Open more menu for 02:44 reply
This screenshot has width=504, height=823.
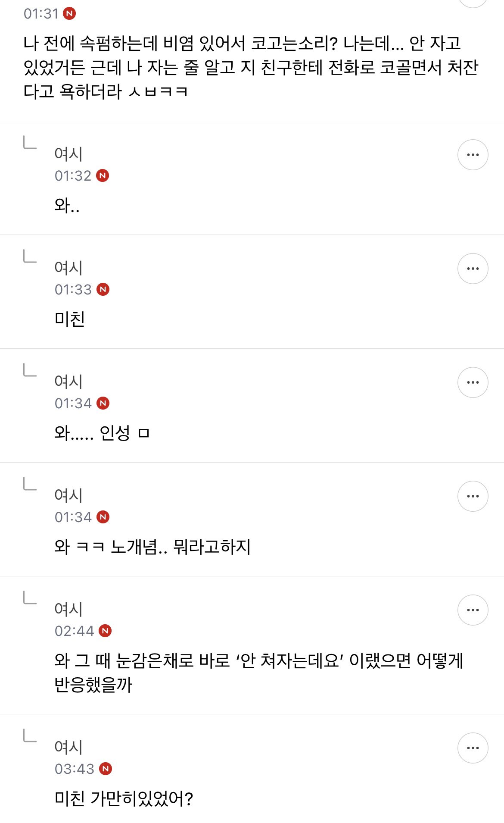click(x=473, y=610)
